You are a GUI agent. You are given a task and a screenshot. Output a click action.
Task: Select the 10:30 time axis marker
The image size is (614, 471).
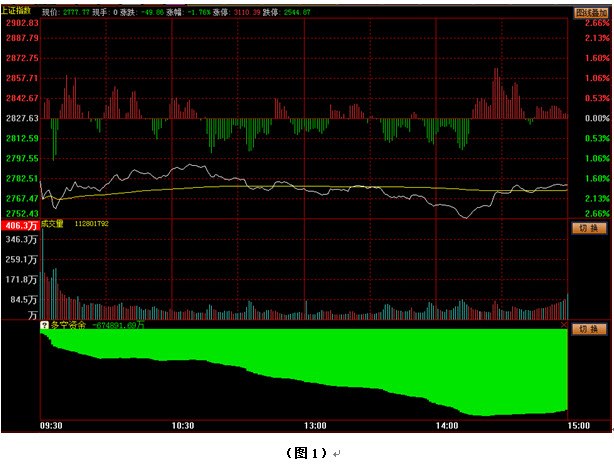point(182,425)
